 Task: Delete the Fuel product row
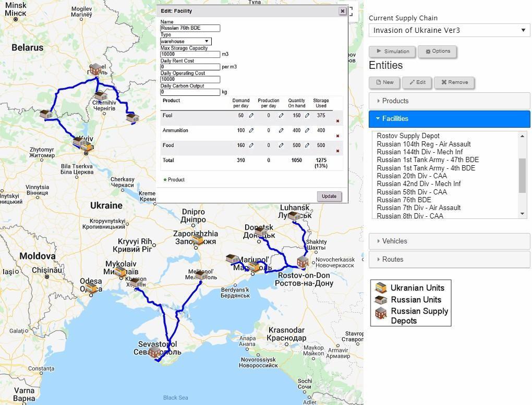pos(337,121)
